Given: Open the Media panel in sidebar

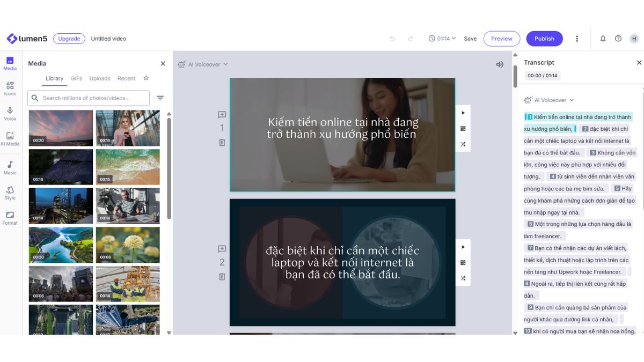Looking at the screenshot, I should coord(10,63).
